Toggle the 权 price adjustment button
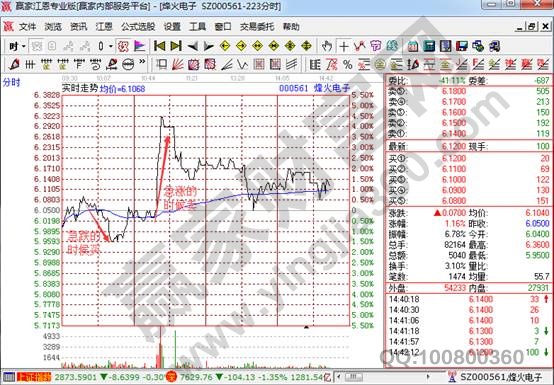The image size is (554, 385). 123,46
